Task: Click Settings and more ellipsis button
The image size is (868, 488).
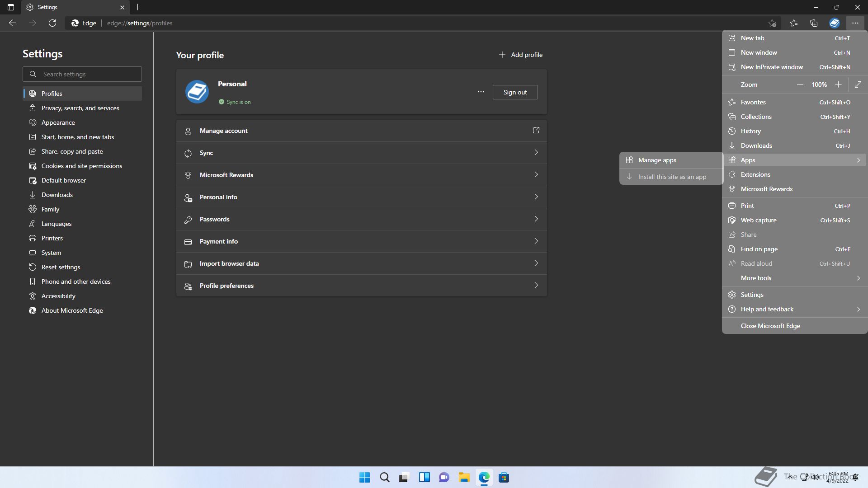Action: tap(855, 23)
